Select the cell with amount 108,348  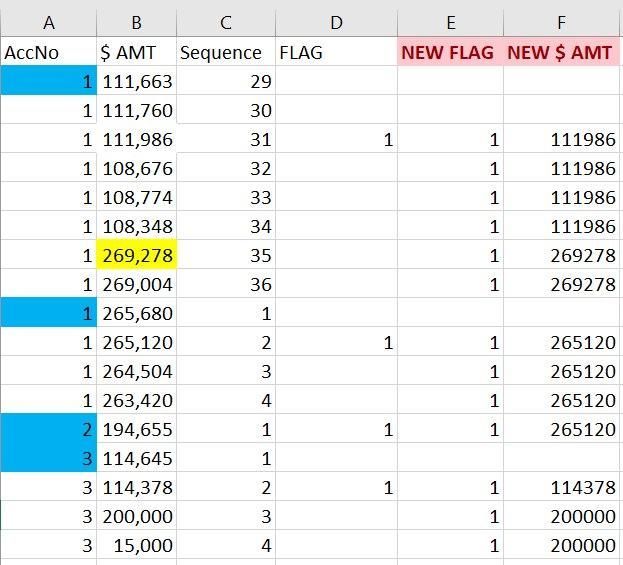[x=137, y=227]
